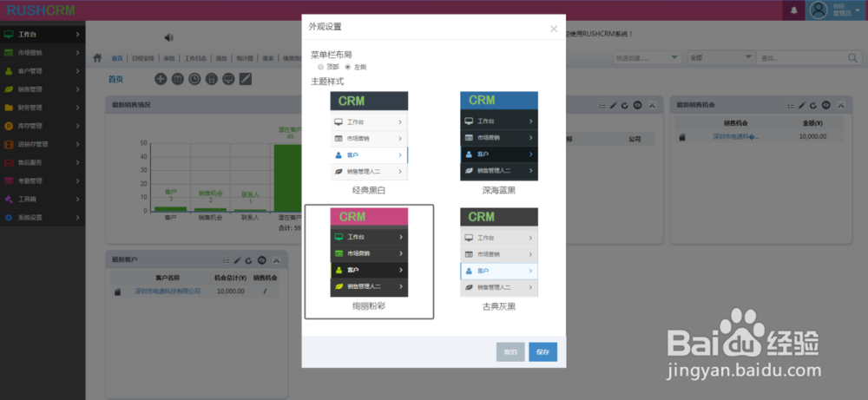Expand 进销存管理 sidebar menu
Image resolution: width=868 pixels, height=400 pixels.
[x=43, y=144]
